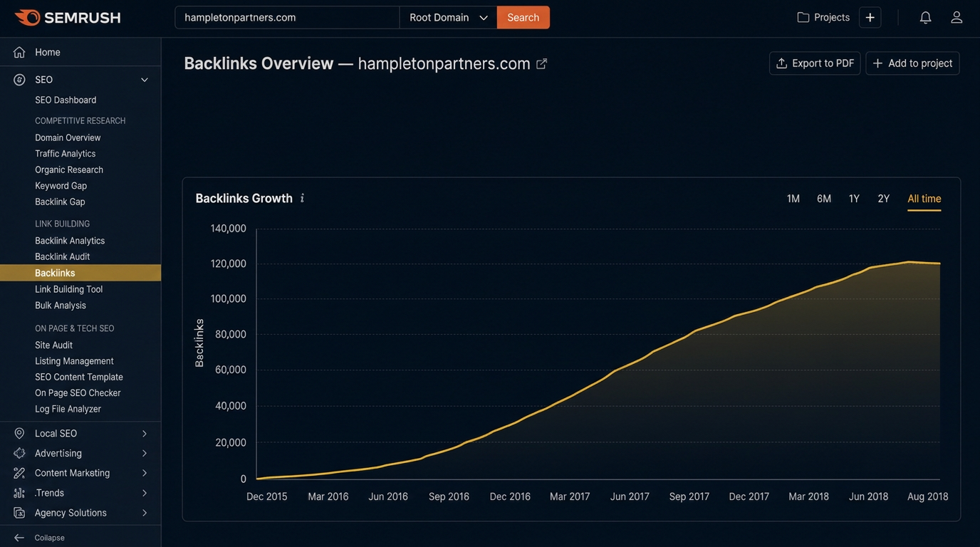The image size is (980, 547).
Task: Open Bulk Analysis link
Action: click(61, 306)
